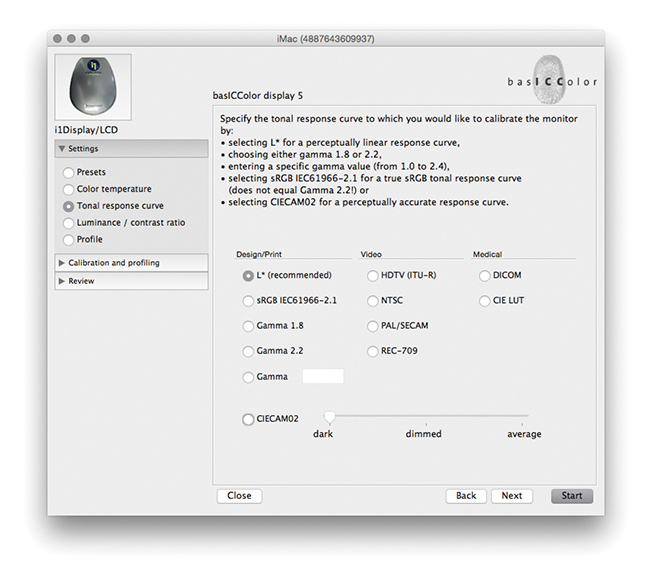The image size is (652, 580).
Task: Click the Start button
Action: click(x=572, y=496)
